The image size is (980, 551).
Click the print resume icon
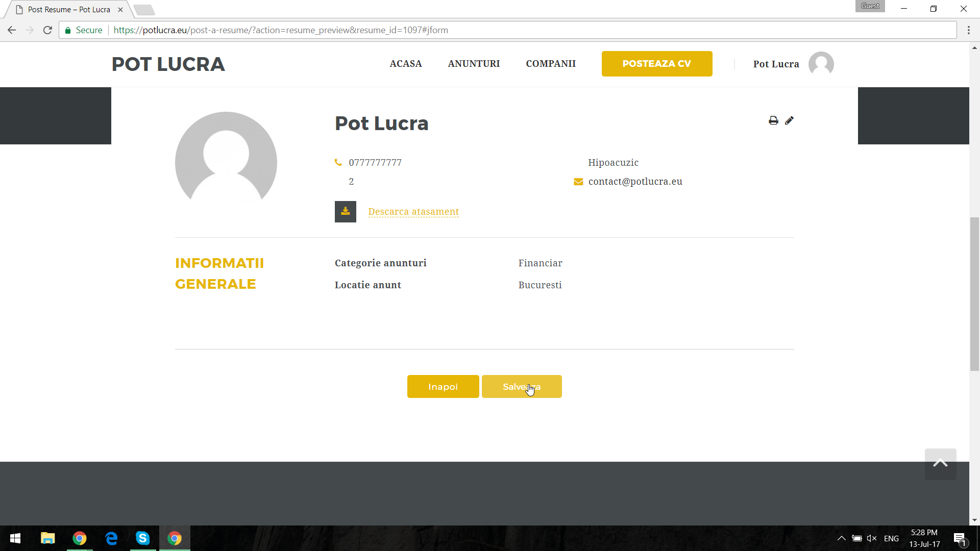pyautogui.click(x=773, y=120)
